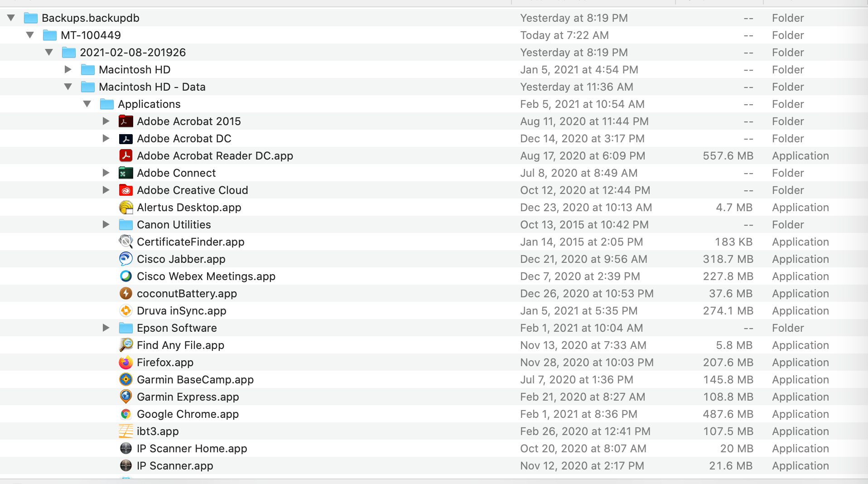The width and height of the screenshot is (868, 484).
Task: Click the Garmin BaseCamp icon
Action: click(126, 379)
